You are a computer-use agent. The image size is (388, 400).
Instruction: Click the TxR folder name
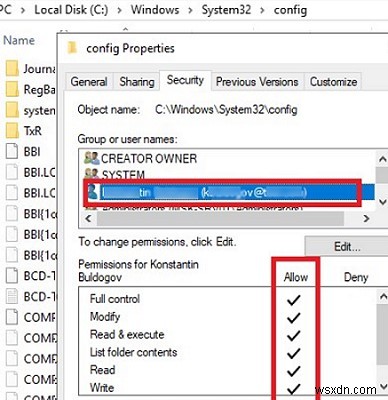click(x=33, y=131)
